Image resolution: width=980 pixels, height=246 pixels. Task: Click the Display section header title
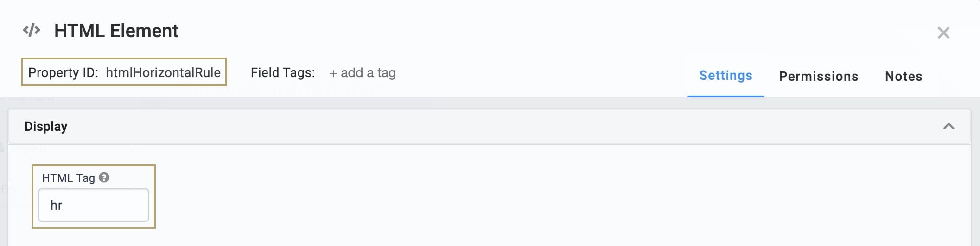click(x=46, y=126)
